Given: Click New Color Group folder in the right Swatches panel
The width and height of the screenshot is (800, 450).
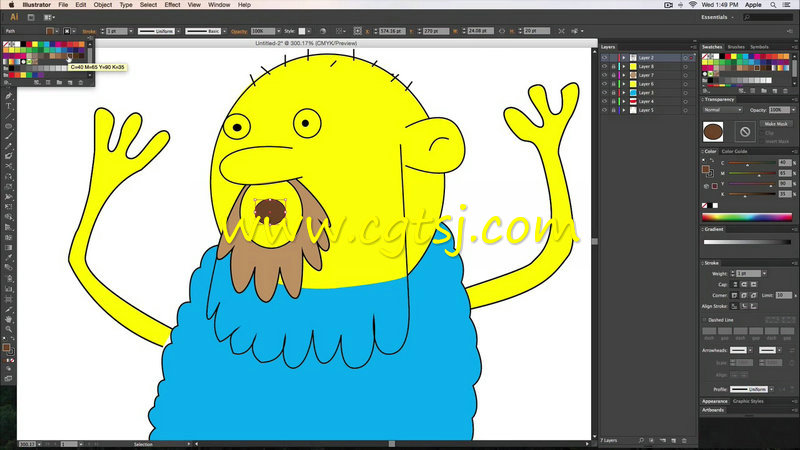Looking at the screenshot, I should [764, 91].
